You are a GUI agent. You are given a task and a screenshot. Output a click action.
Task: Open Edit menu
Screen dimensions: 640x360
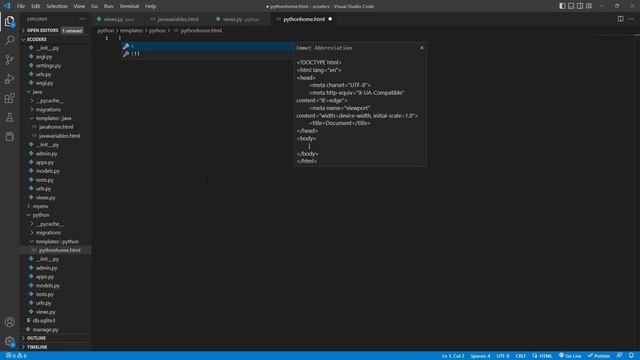pyautogui.click(x=36, y=6)
